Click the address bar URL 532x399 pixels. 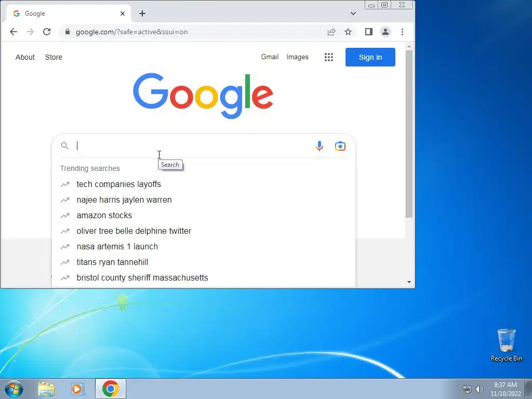[x=131, y=32]
